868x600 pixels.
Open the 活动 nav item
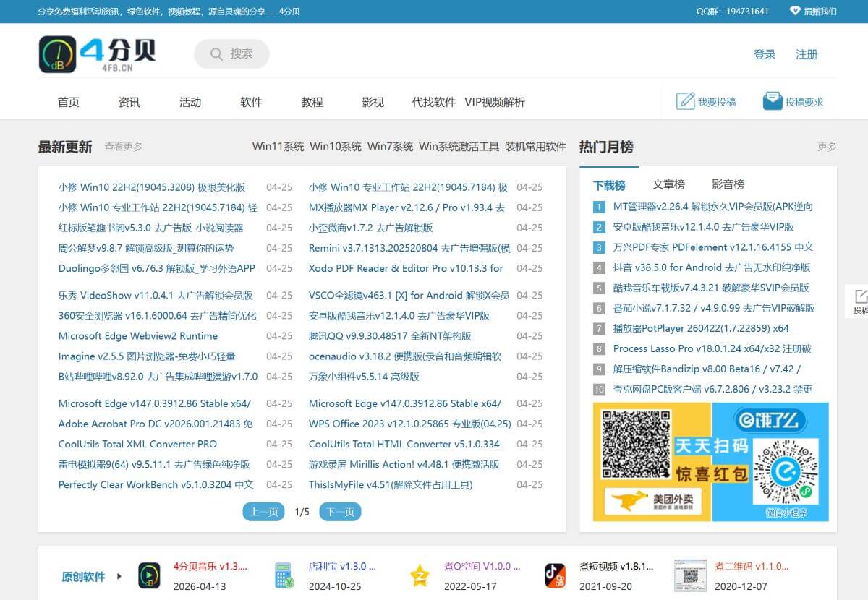point(190,102)
